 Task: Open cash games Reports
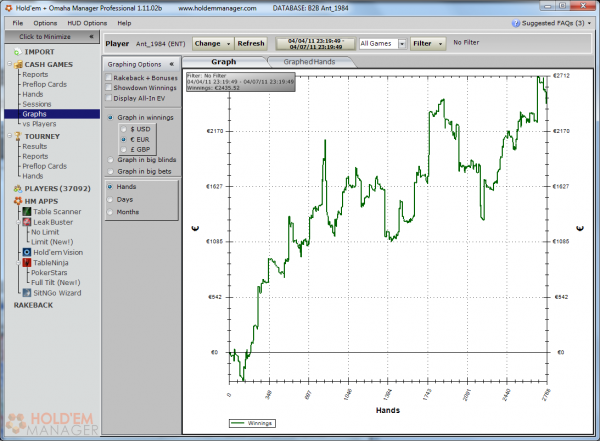tap(35, 74)
